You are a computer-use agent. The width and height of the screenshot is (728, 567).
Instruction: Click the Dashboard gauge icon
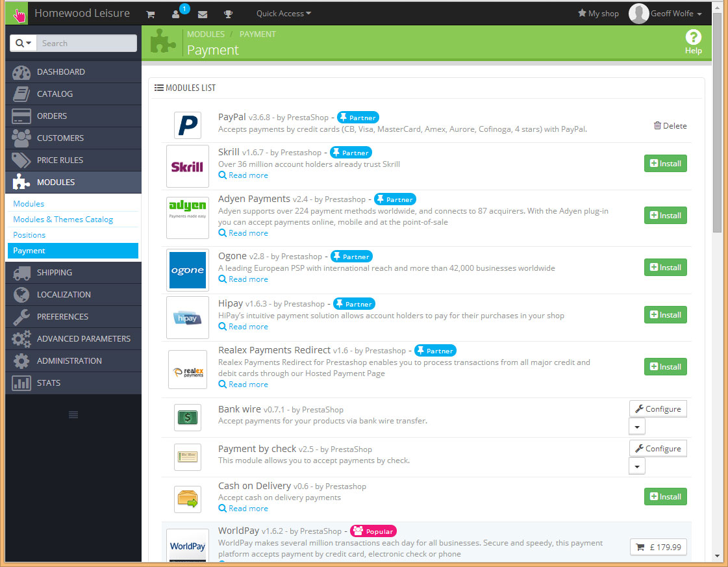(x=21, y=73)
